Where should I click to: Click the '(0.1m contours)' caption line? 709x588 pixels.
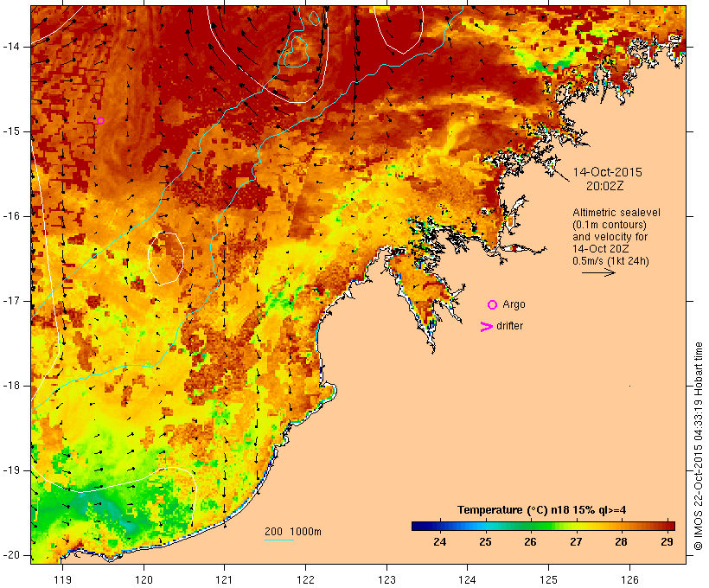tap(610, 225)
